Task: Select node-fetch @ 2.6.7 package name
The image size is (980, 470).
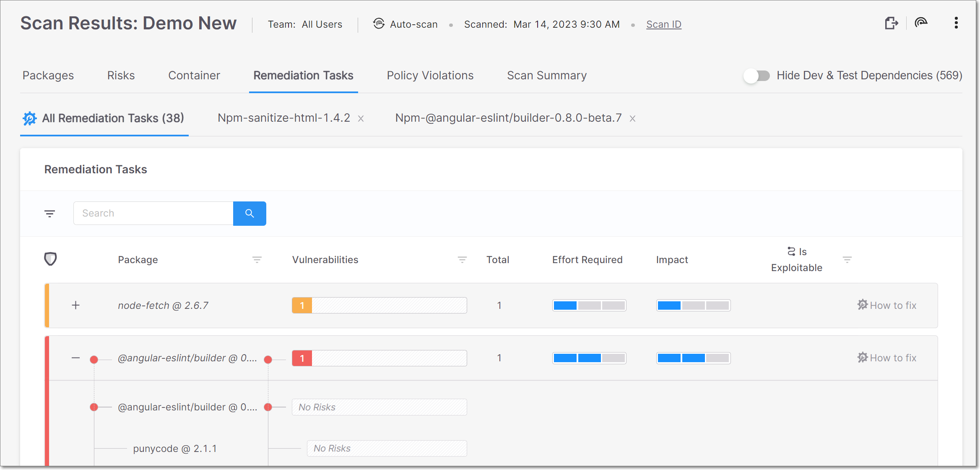Action: click(x=163, y=305)
